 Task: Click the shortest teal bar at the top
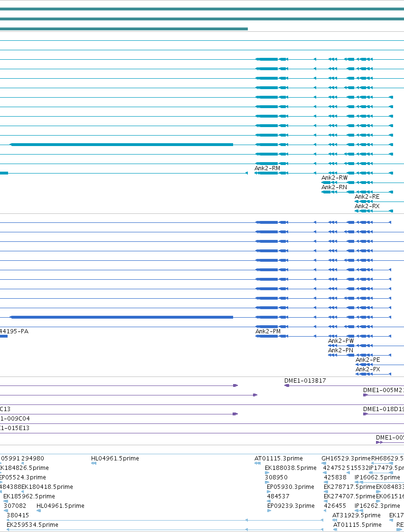[x=124, y=29]
